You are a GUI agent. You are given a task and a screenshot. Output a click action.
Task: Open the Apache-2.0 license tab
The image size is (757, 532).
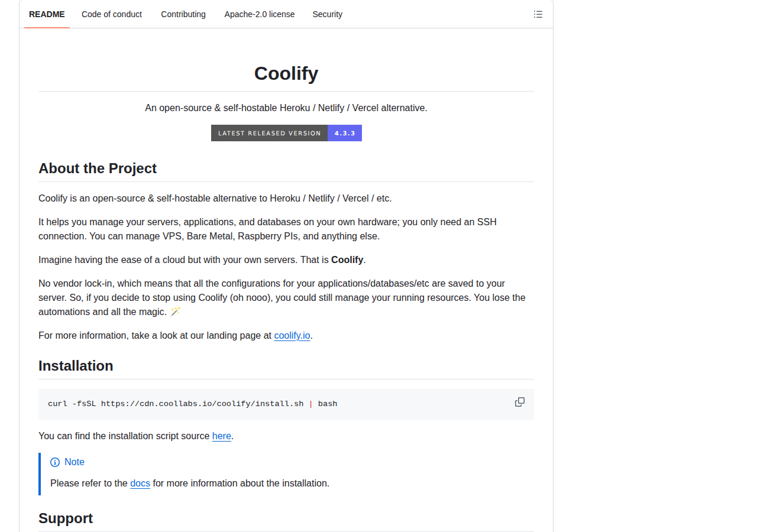[x=260, y=14]
